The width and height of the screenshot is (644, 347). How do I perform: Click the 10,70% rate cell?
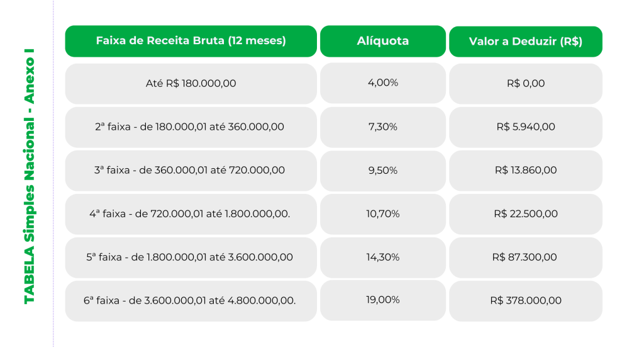pos(383,213)
